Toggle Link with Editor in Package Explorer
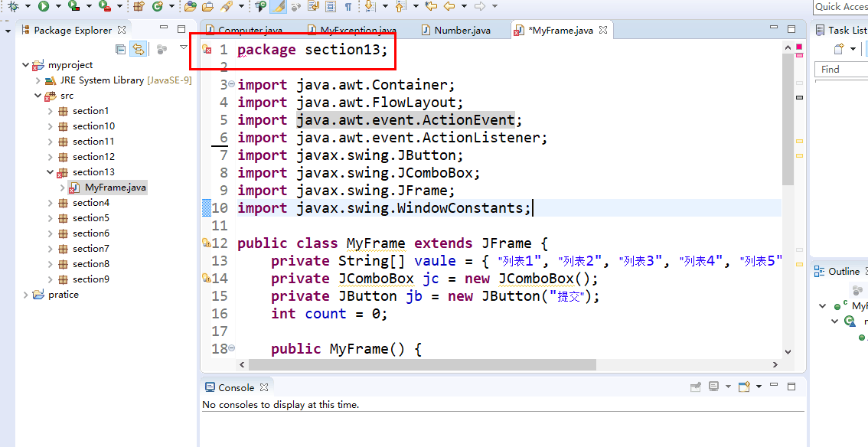This screenshot has width=868, height=447. [x=138, y=49]
